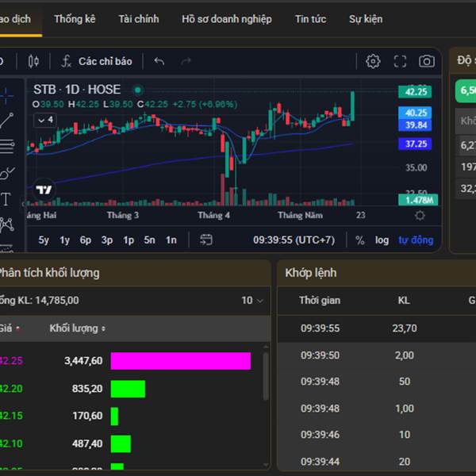This screenshot has width=476, height=476.
Task: Set chart range to 1n
Action: point(171,240)
